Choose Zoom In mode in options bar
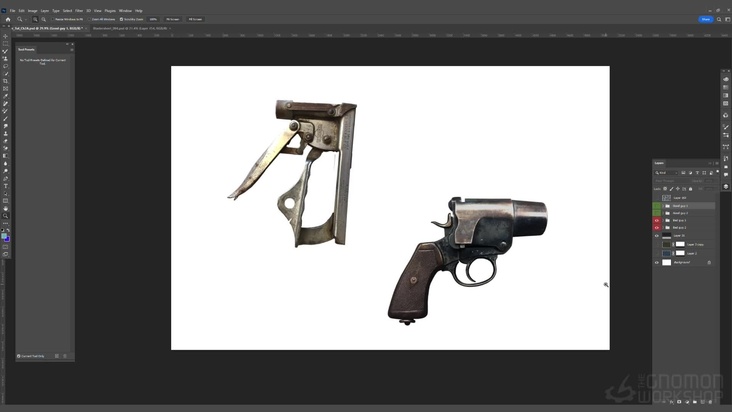The height and width of the screenshot is (412, 732). click(35, 19)
